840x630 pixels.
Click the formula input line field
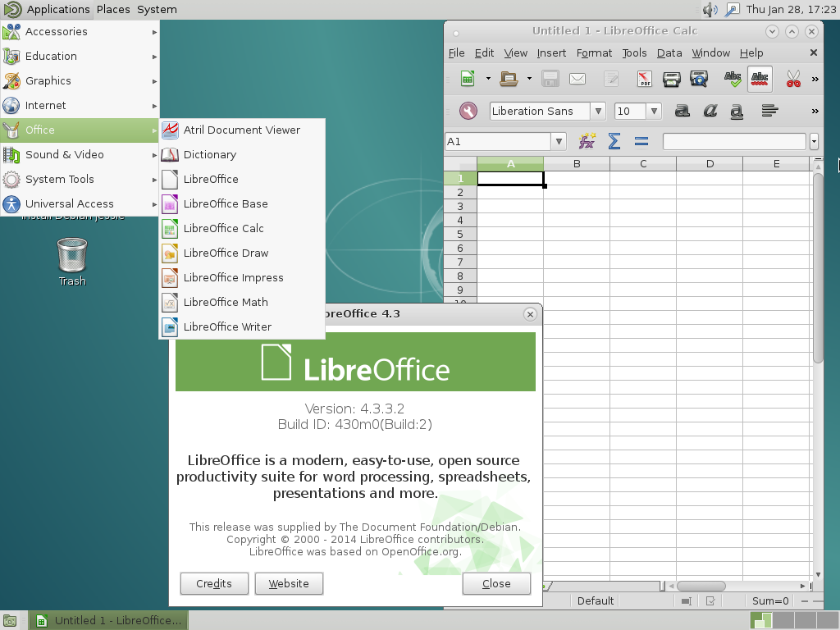point(733,141)
